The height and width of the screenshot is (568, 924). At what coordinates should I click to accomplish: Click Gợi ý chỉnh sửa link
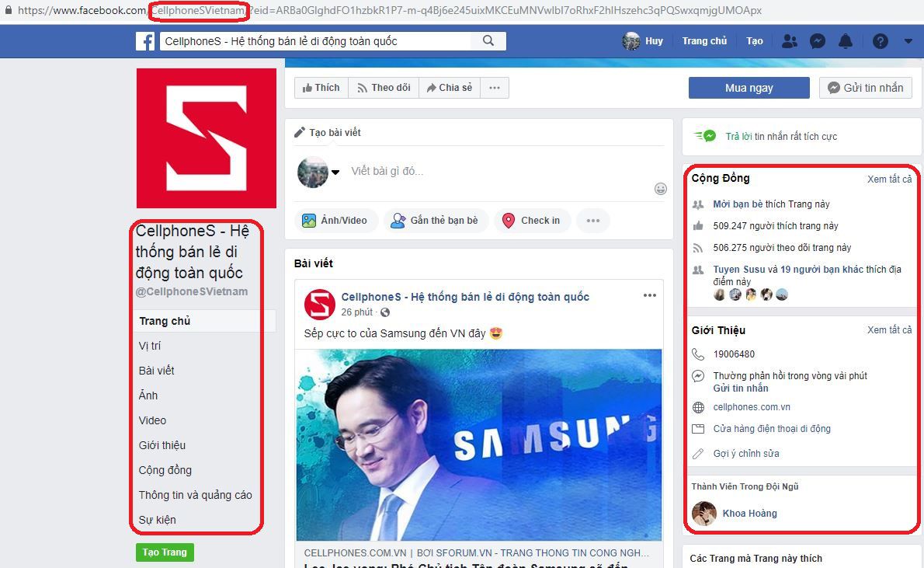click(x=746, y=454)
